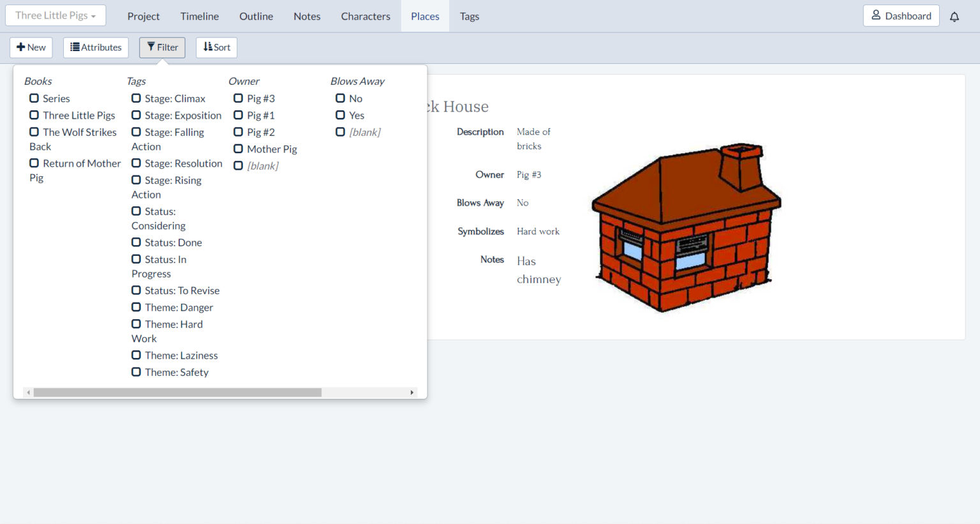Open the Sort options button
980x524 pixels.
(x=216, y=47)
